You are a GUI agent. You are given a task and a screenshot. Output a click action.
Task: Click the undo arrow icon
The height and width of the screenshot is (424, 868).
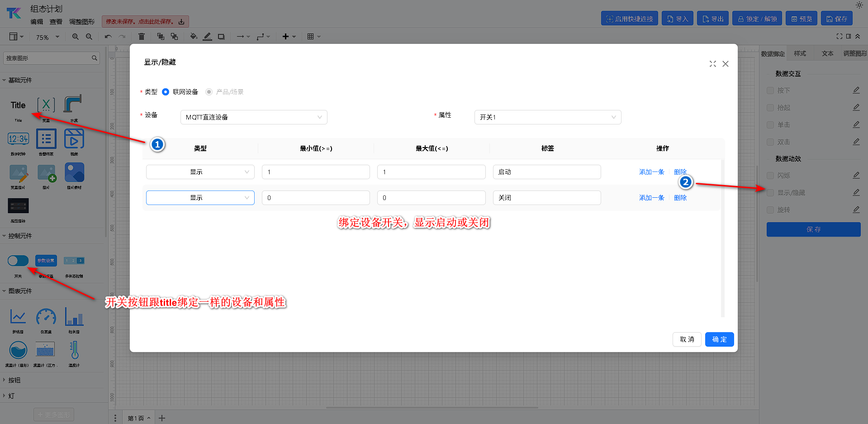[x=108, y=37]
